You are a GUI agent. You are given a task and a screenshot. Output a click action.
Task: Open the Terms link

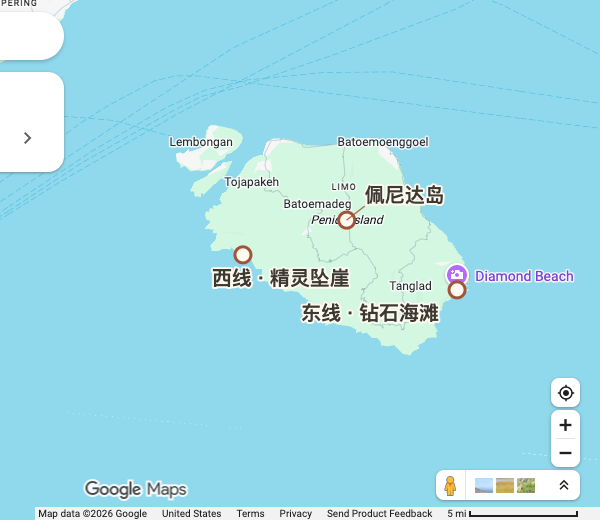coord(250,513)
